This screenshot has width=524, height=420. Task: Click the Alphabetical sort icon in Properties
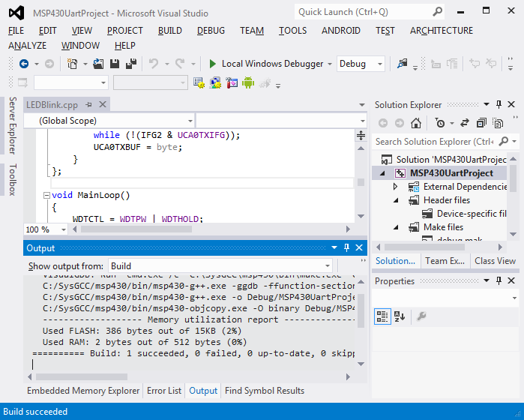tap(400, 316)
